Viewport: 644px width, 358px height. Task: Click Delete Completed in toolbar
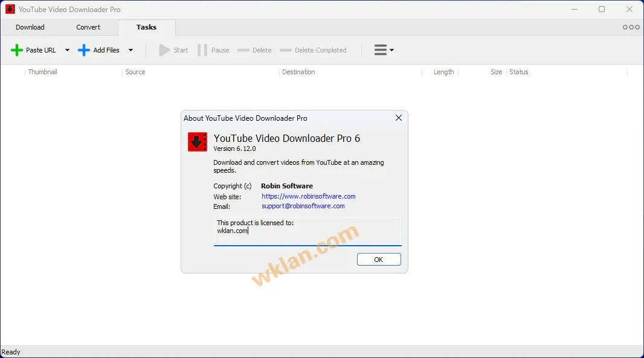313,50
